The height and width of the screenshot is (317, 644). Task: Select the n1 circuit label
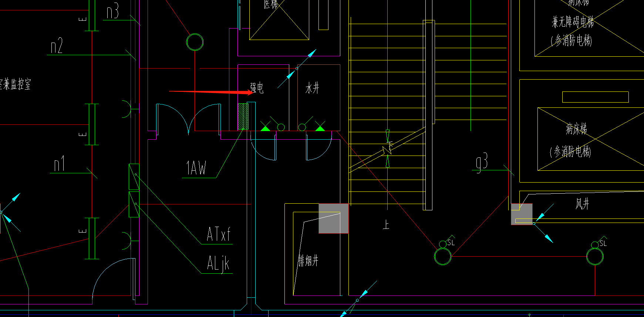pos(59,163)
